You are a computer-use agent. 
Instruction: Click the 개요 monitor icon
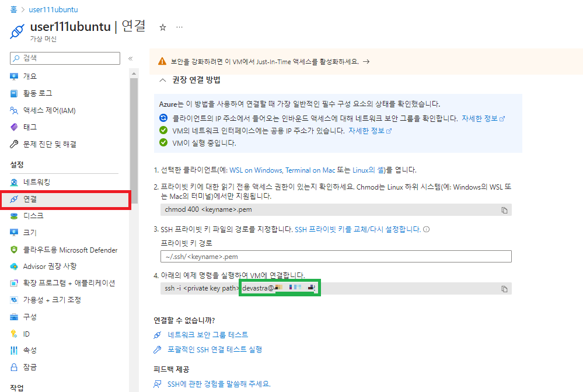click(14, 76)
